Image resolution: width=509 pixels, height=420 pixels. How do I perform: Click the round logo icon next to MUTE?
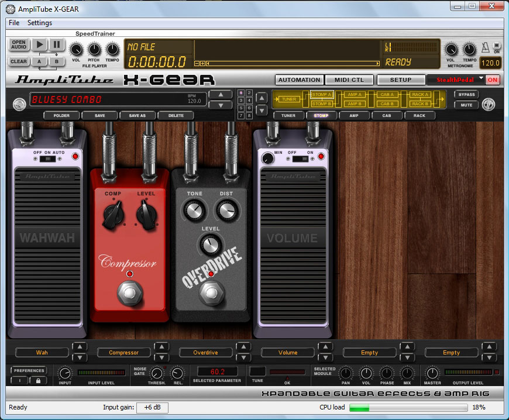[488, 104]
